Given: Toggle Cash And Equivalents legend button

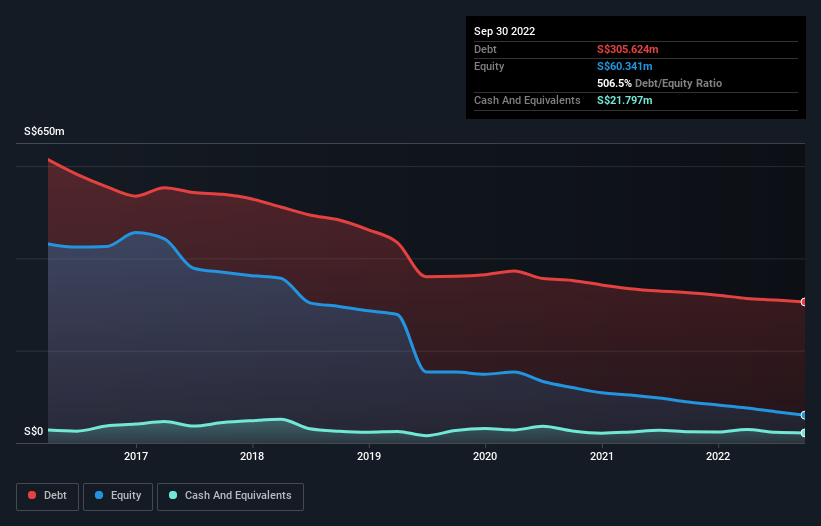Looking at the screenshot, I should [230, 496].
